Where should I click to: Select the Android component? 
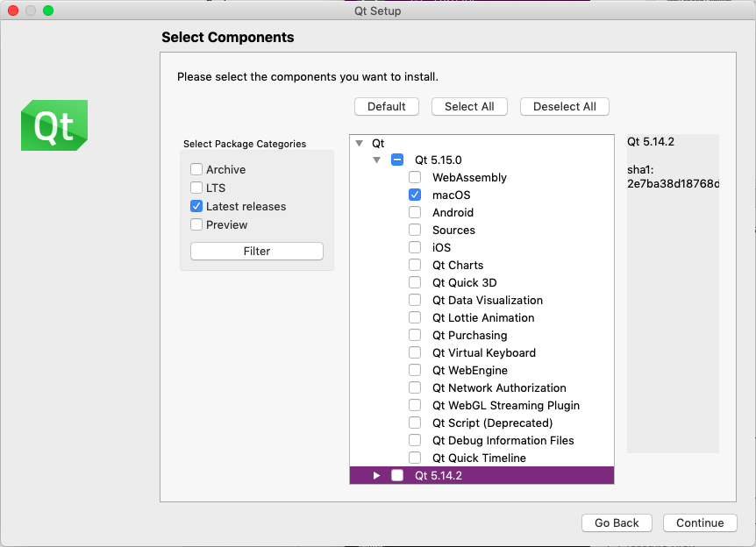coord(415,212)
